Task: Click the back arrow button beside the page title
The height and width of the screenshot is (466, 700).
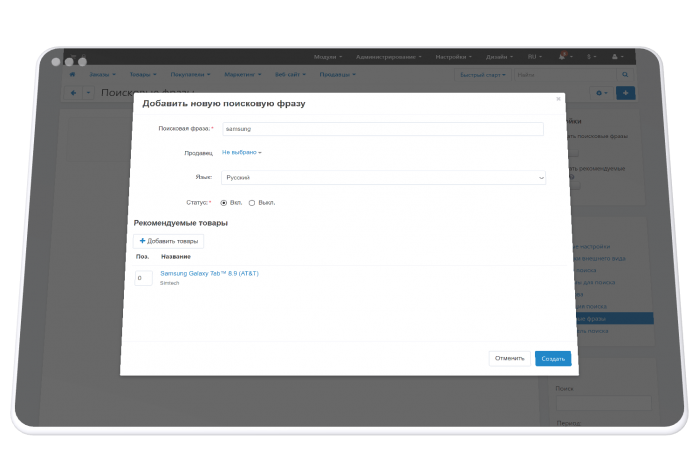Action: pos(74,93)
